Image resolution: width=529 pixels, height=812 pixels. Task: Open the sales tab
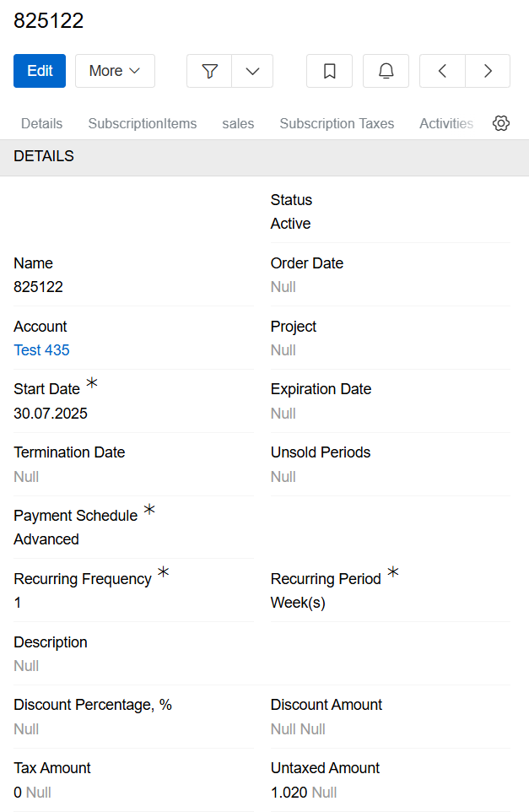(x=238, y=123)
